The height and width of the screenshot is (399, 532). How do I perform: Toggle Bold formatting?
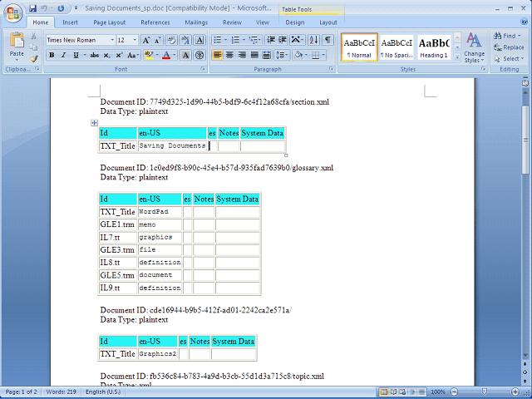tap(52, 55)
